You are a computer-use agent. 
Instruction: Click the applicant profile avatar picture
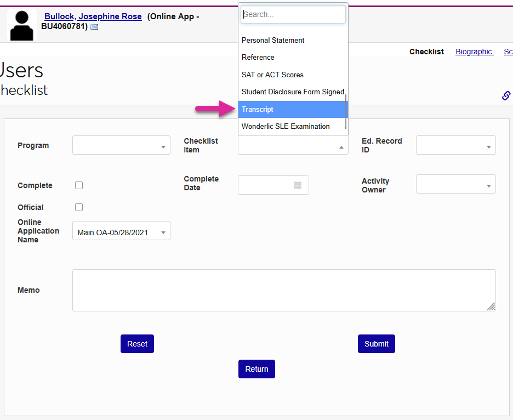click(x=22, y=25)
